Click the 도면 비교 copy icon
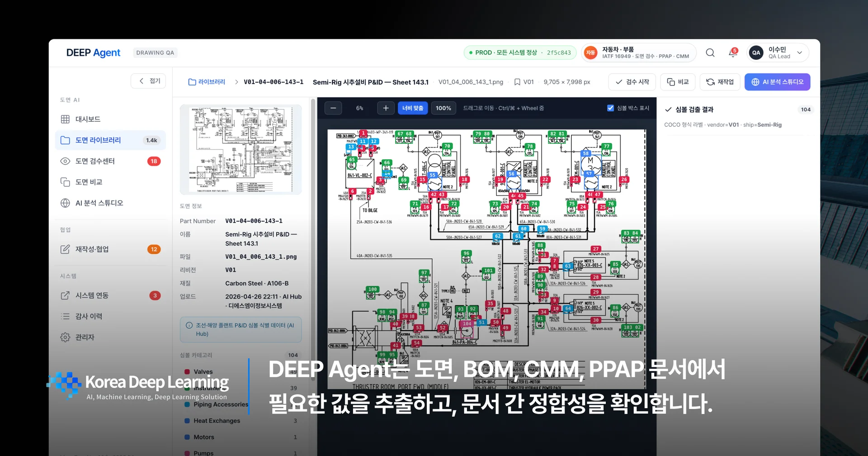This screenshot has width=868, height=456. [x=65, y=182]
